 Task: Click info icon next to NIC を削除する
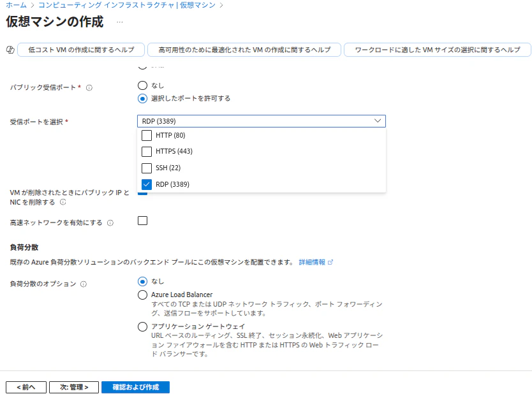[63, 202]
